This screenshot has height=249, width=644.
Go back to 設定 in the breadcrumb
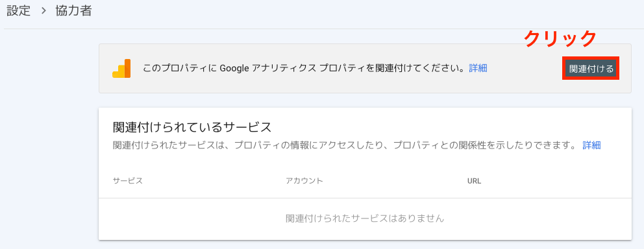(x=19, y=11)
